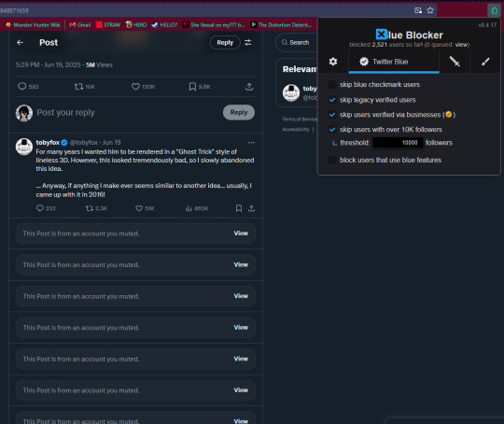Uncheck skip users verified via businesses
Screen dimensions: 504x424
click(332, 115)
